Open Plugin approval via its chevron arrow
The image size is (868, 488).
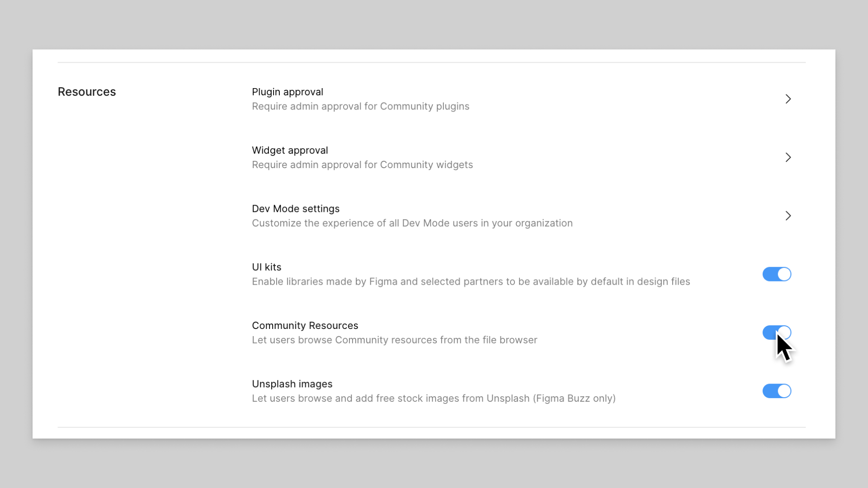(x=788, y=99)
